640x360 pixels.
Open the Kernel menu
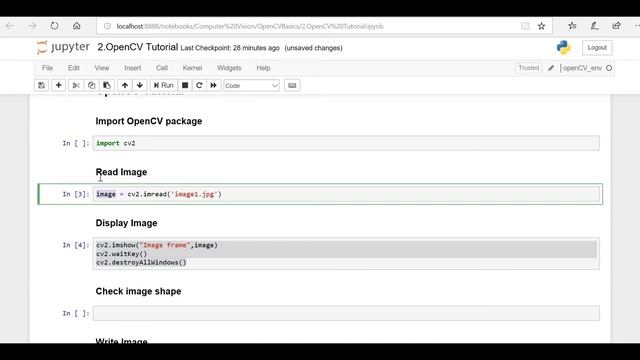(192, 68)
